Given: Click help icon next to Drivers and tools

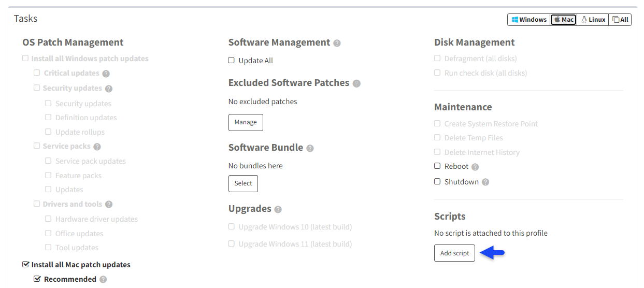Looking at the screenshot, I should coord(109,205).
